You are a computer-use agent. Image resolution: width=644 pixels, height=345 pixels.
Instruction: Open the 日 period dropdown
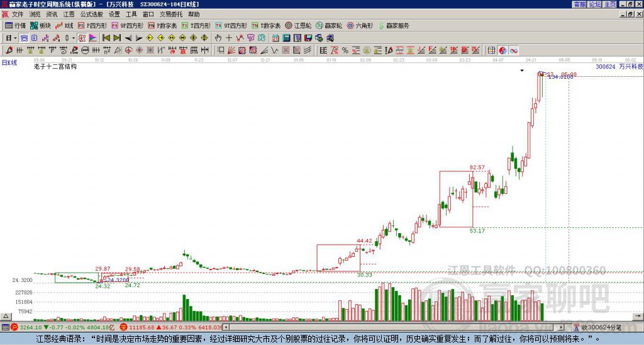[x=11, y=38]
